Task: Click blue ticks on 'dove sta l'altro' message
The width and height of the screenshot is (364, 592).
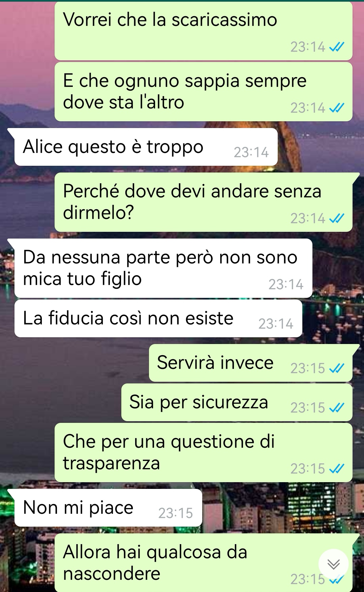Action: [336, 108]
